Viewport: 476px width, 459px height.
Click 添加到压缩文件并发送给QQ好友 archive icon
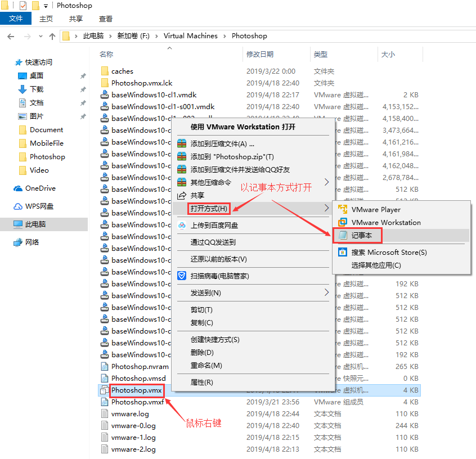click(x=182, y=169)
